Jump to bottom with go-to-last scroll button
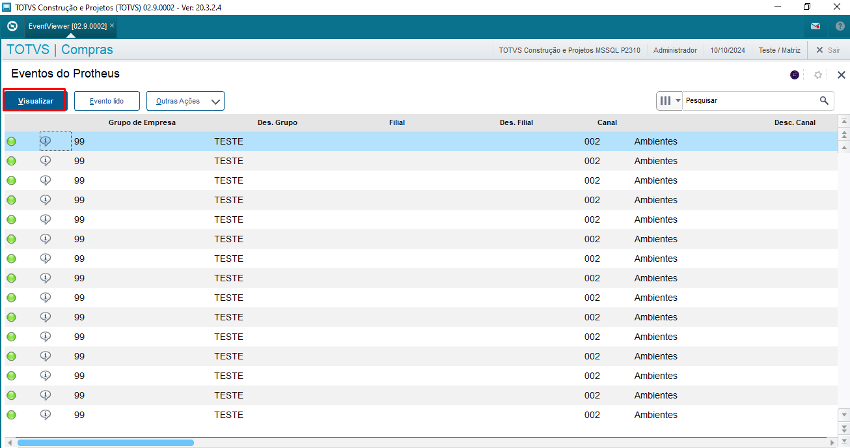This screenshot has height=448, width=850. tap(844, 440)
